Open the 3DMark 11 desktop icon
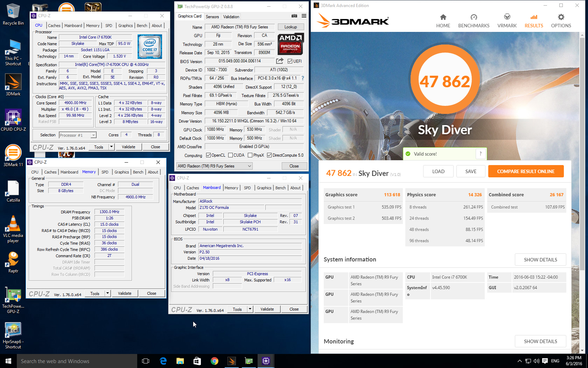This screenshot has width=588, height=368. tap(13, 156)
